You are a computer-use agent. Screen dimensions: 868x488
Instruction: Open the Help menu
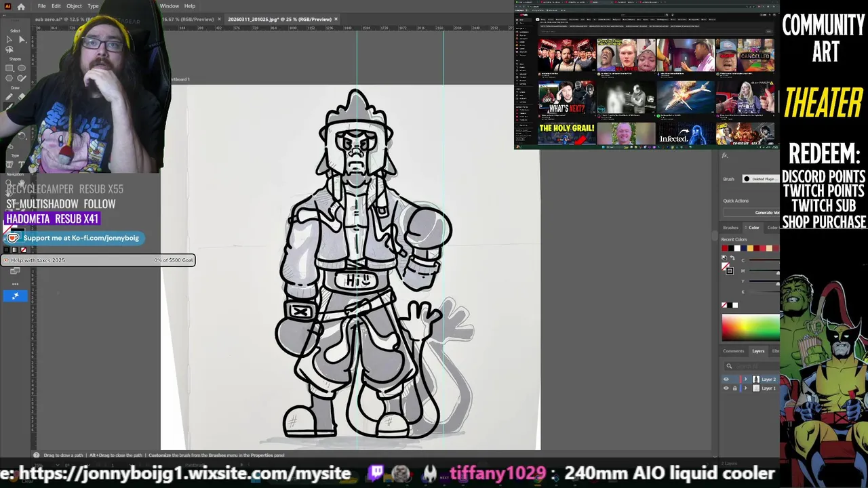pos(190,6)
